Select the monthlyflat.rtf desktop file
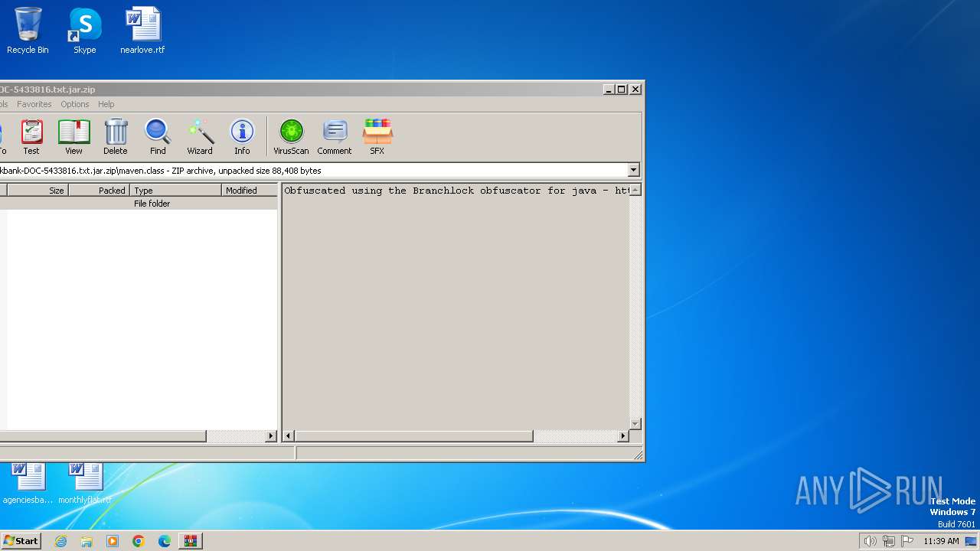This screenshot has height=551, width=980. 85,484
